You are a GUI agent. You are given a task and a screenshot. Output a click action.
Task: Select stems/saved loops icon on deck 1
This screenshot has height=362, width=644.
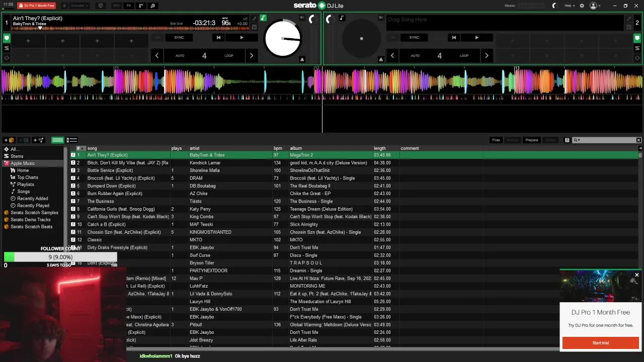[x=7, y=48]
